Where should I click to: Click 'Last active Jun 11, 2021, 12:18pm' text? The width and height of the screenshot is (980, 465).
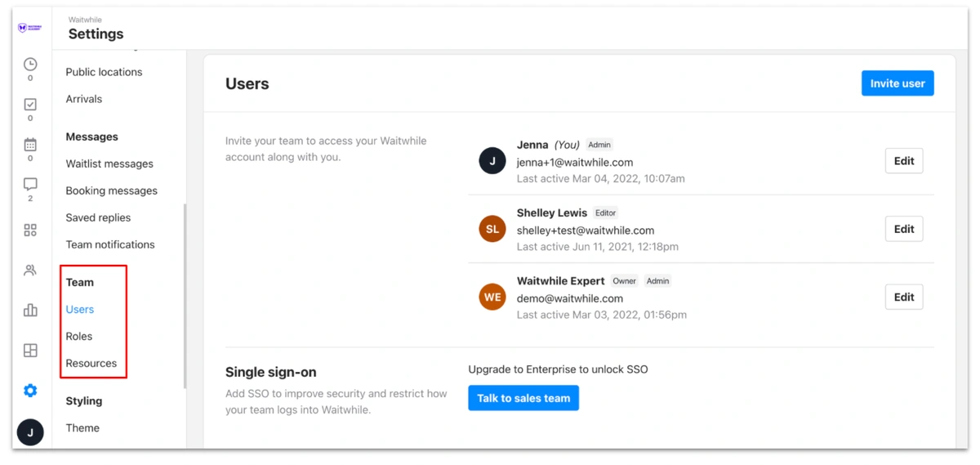click(x=598, y=246)
